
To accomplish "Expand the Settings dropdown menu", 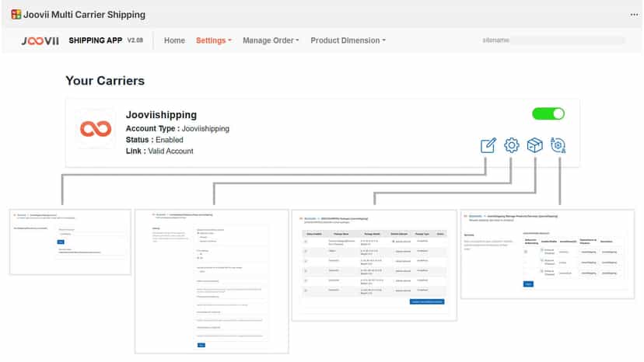I will coord(214,40).
